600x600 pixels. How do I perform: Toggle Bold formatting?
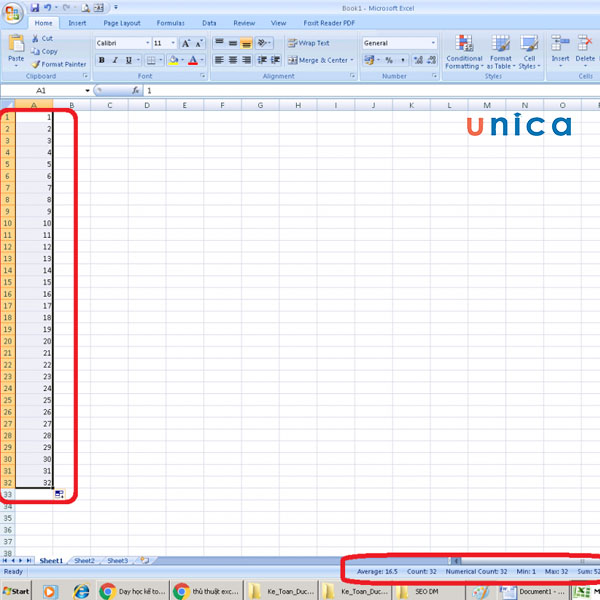(x=102, y=60)
